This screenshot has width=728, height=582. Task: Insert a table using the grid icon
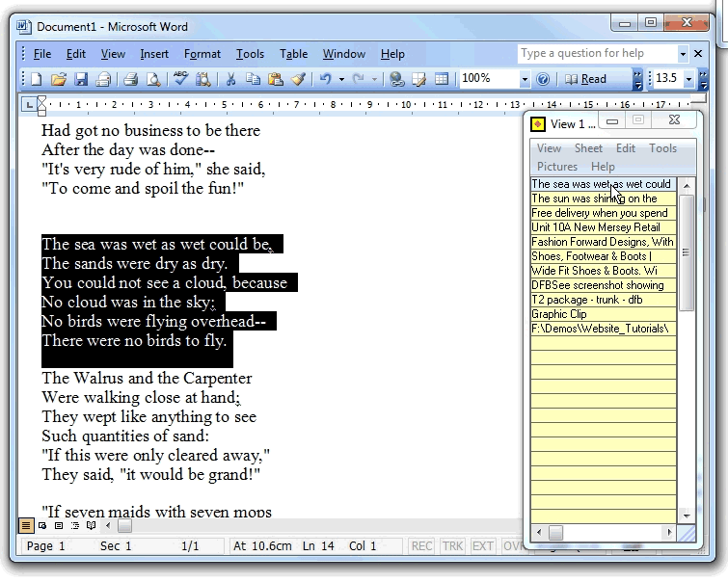tap(441, 79)
